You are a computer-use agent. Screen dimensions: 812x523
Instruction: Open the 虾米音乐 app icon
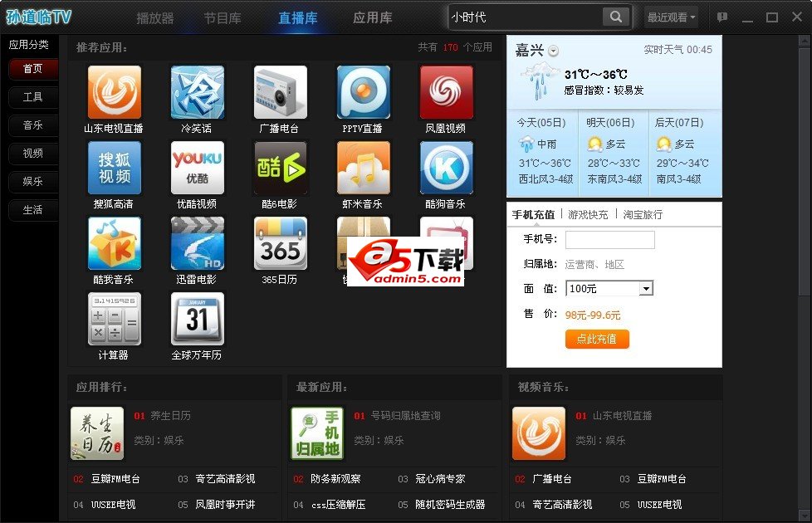(363, 168)
